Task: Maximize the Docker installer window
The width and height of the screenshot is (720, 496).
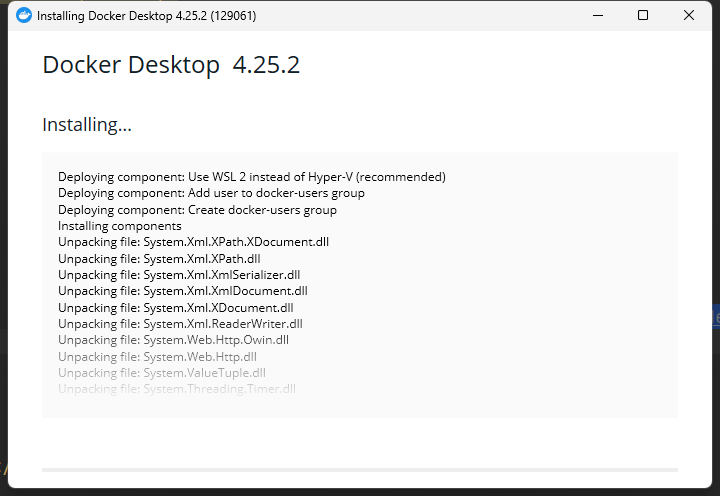Action: [643, 16]
